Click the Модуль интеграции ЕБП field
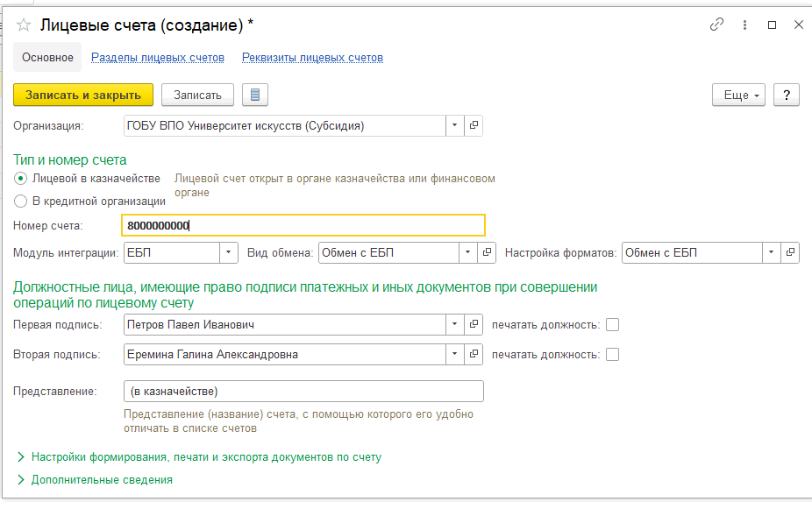The image size is (812, 509). pos(172,252)
